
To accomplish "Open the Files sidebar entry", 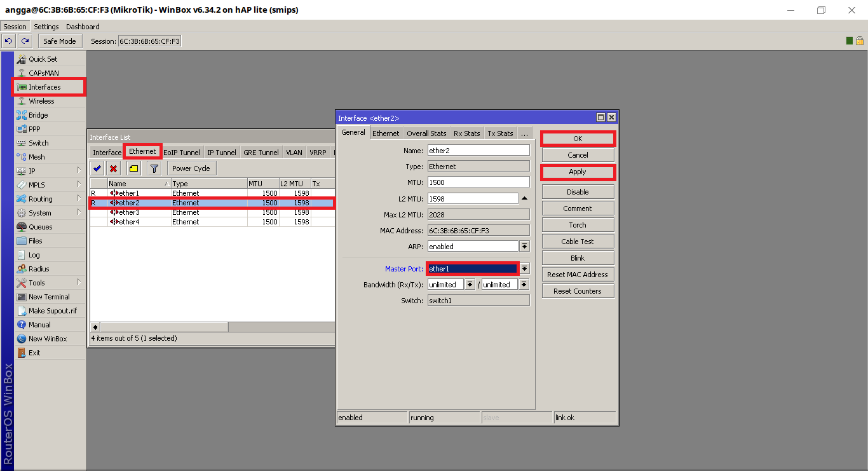I will (50, 241).
